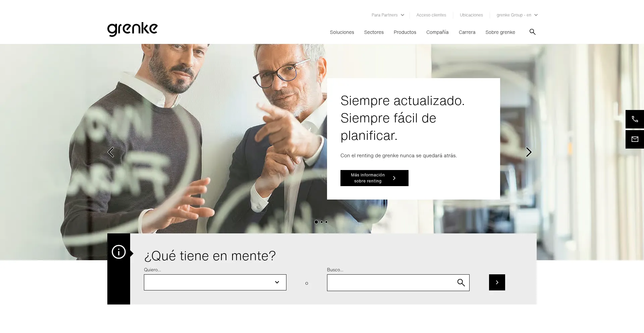This screenshot has height=333, width=644.
Task: Click the magnifier in the Busco field
Action: [461, 283]
